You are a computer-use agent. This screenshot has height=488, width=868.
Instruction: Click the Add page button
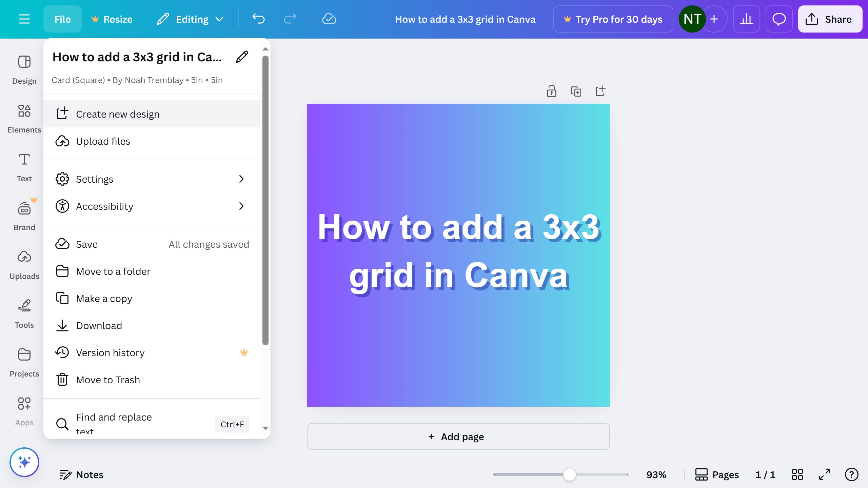tap(458, 436)
